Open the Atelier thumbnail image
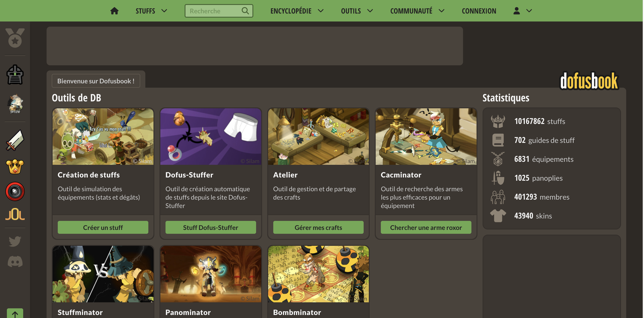644x318 pixels. pyautogui.click(x=318, y=136)
